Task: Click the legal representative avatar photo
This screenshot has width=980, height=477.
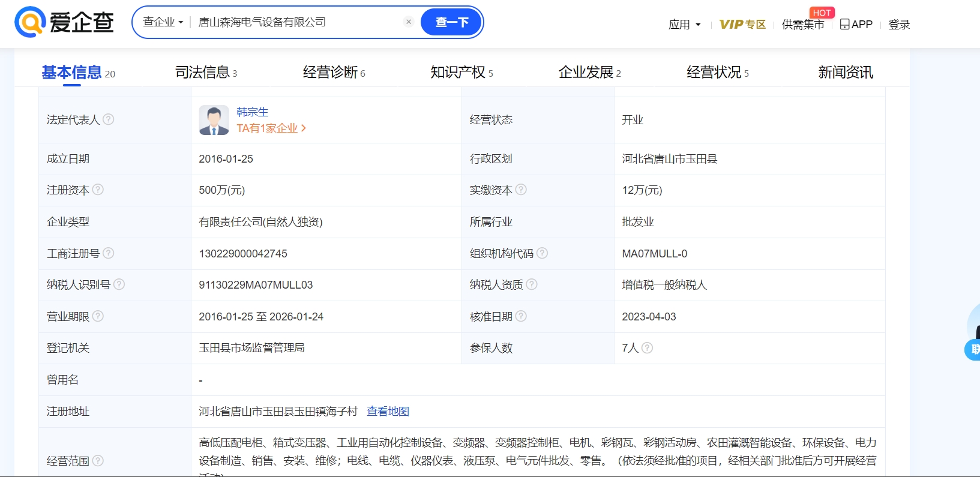Action: pyautogui.click(x=214, y=120)
